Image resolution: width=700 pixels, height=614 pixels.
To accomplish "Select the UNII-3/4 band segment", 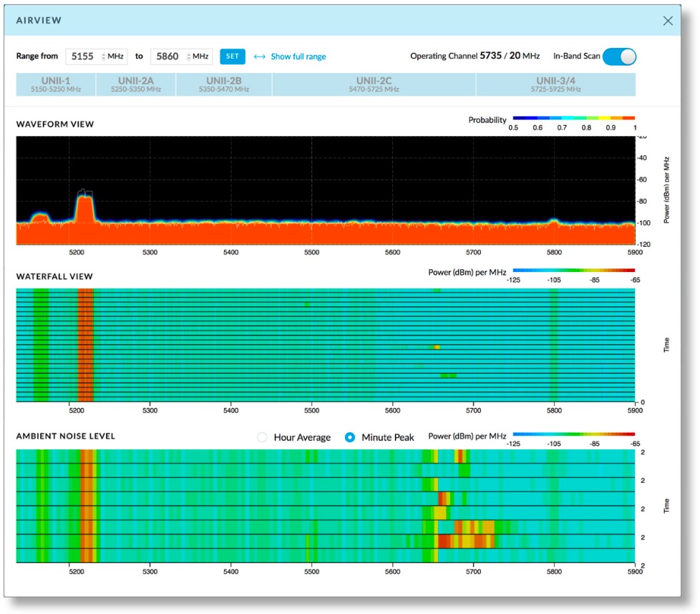I will pyautogui.click(x=555, y=84).
